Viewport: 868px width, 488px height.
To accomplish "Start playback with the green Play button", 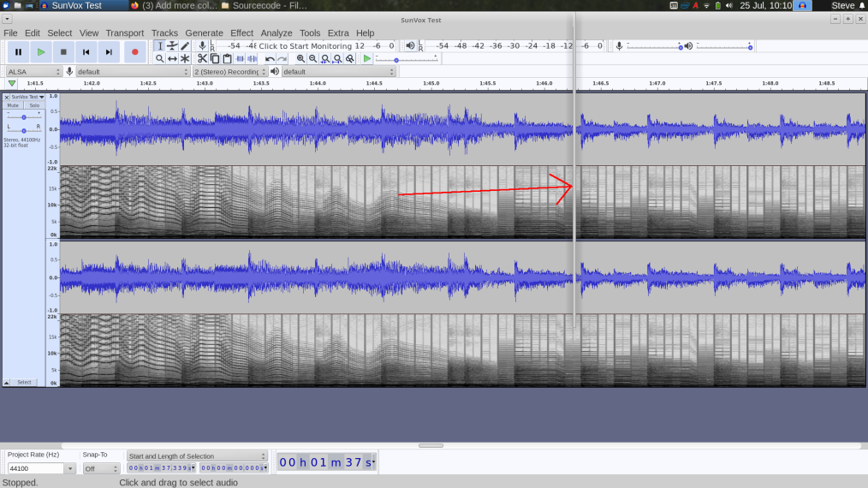I will coord(41,52).
